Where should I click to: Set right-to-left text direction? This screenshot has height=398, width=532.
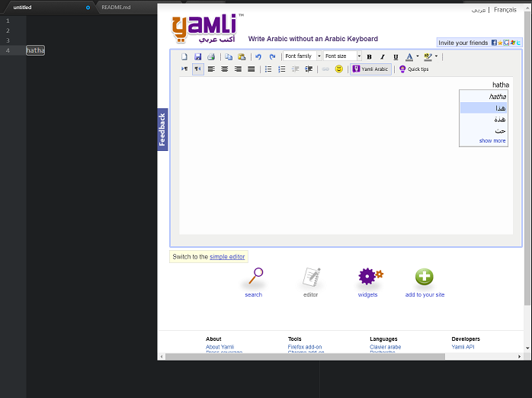(x=198, y=69)
